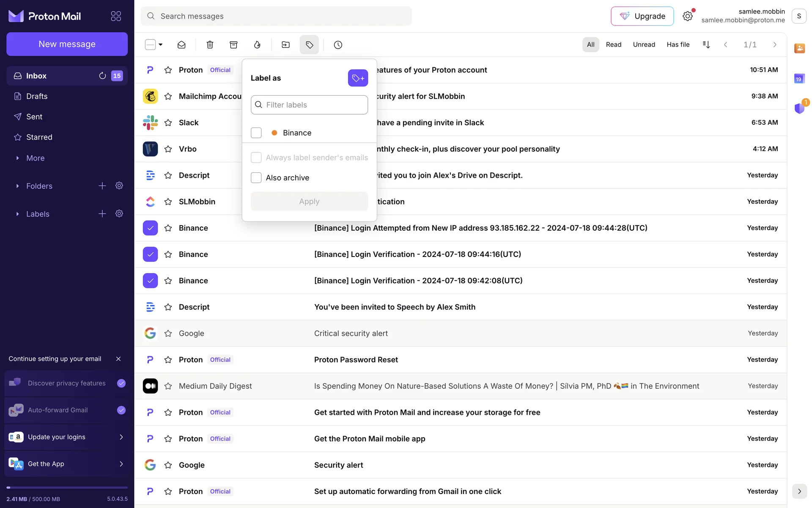Viewport: 812px width, 508px height.
Task: Filter messages by Unread
Action: 644,44
